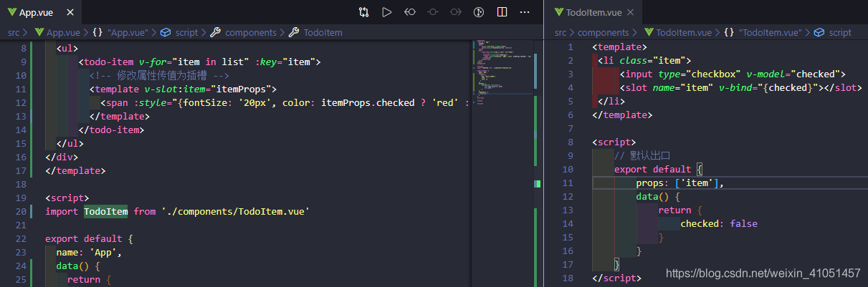
Task: Click the closing </ul> tag in App.vue
Action: (70, 143)
